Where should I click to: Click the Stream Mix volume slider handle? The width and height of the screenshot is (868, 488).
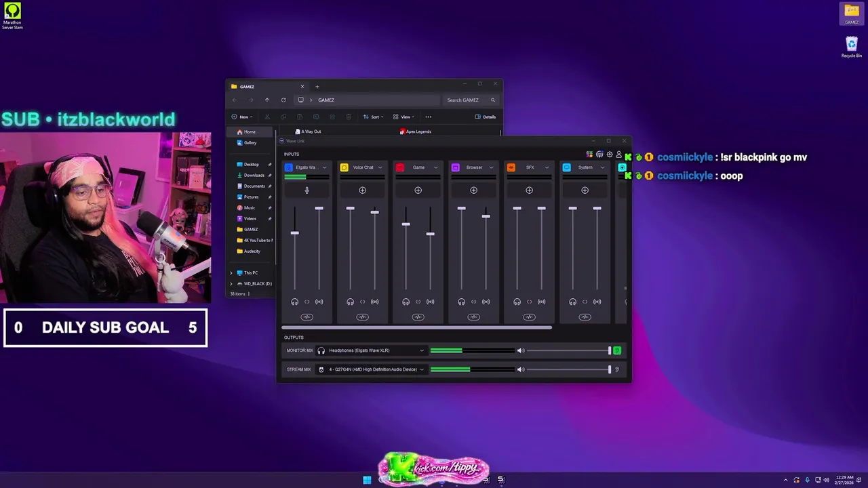point(609,369)
